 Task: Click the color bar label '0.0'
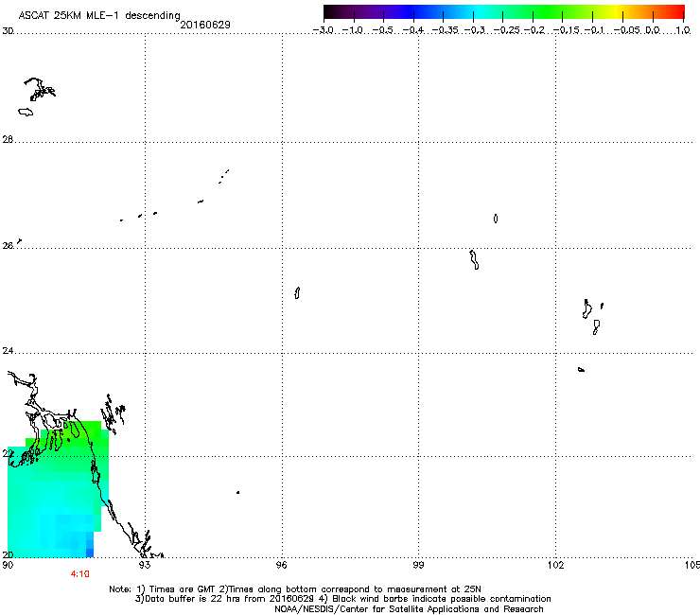coord(653,30)
